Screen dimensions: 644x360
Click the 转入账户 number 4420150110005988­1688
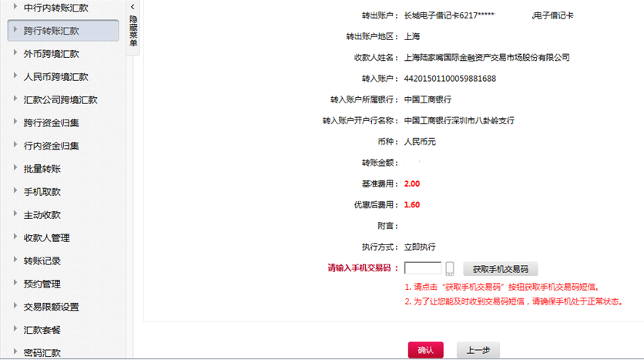coord(450,79)
